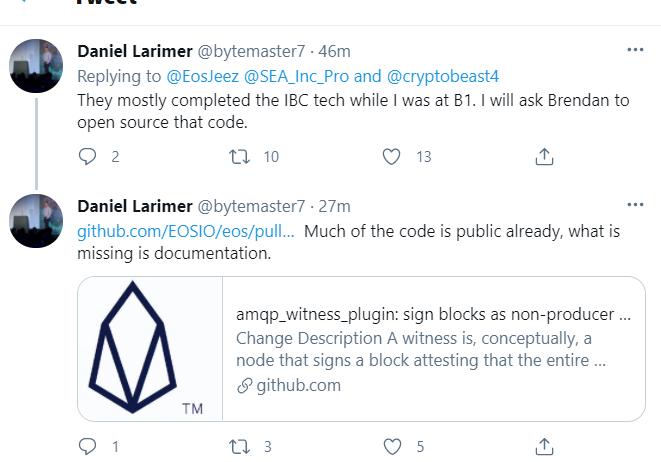Like the first tweet with 13 likes
Screen dimensions: 661x462
(392, 156)
